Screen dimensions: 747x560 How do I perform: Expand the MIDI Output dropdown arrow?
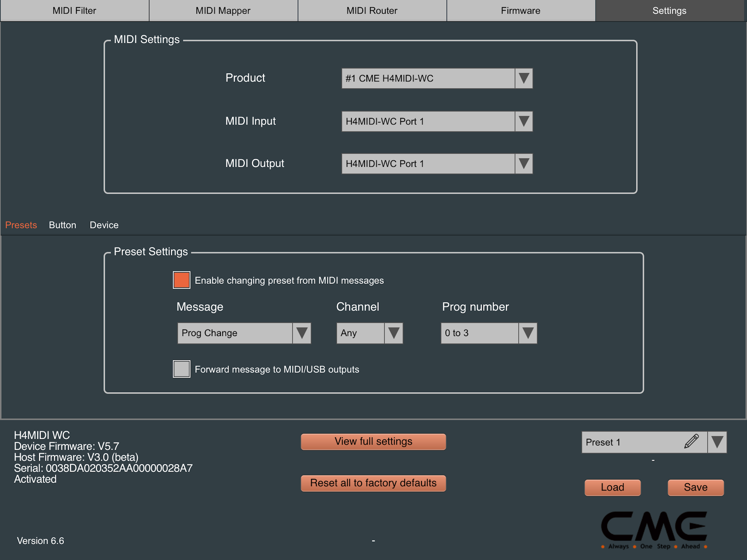524,164
